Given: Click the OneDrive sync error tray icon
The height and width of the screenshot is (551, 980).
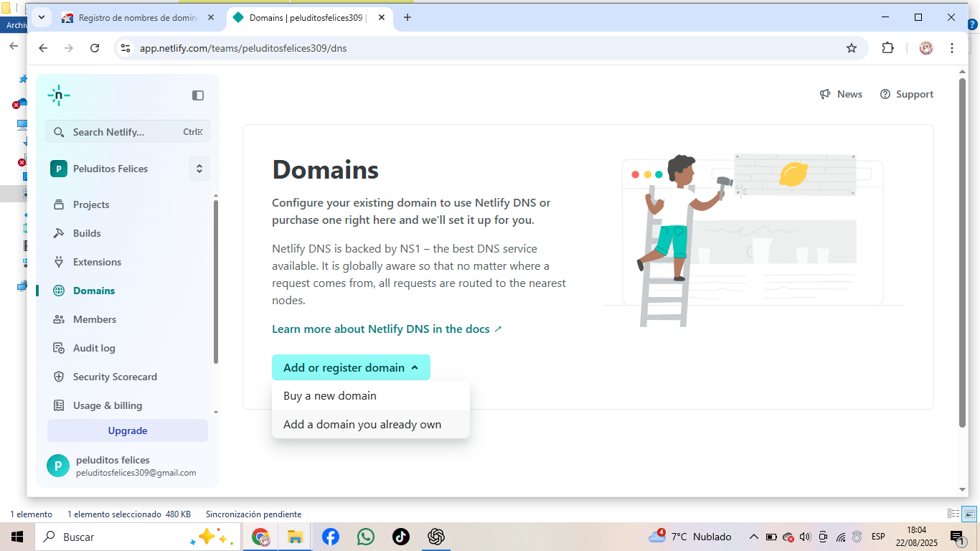Looking at the screenshot, I should tap(788, 537).
